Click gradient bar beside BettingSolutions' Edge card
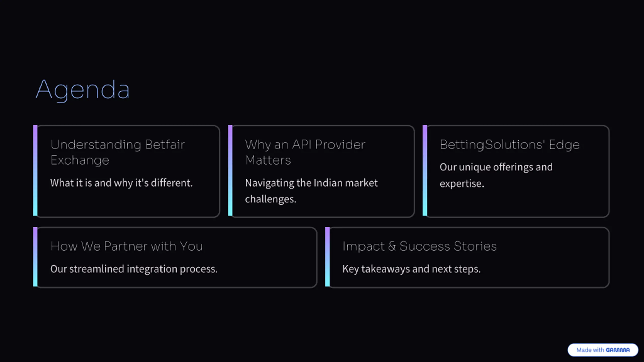This screenshot has height=362, width=644. (x=425, y=170)
